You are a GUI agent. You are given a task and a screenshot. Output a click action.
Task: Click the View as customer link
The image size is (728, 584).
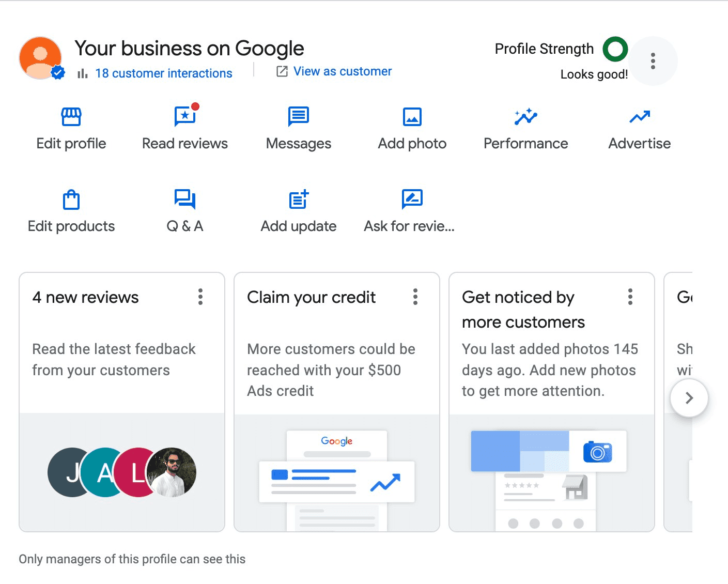click(x=342, y=71)
